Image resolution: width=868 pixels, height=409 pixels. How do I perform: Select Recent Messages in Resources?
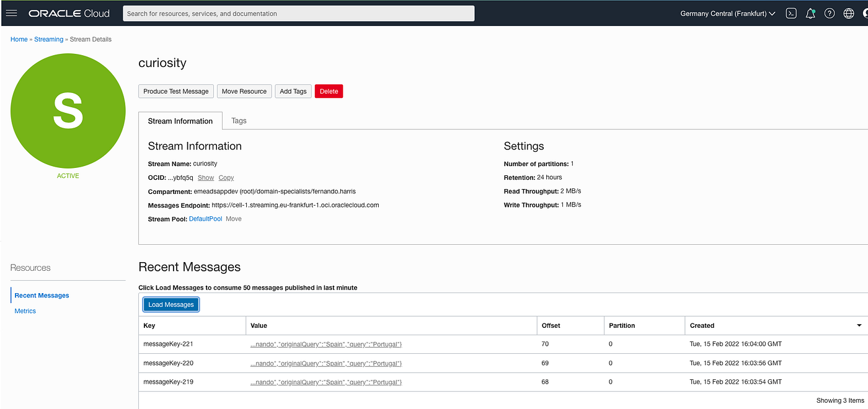point(42,296)
